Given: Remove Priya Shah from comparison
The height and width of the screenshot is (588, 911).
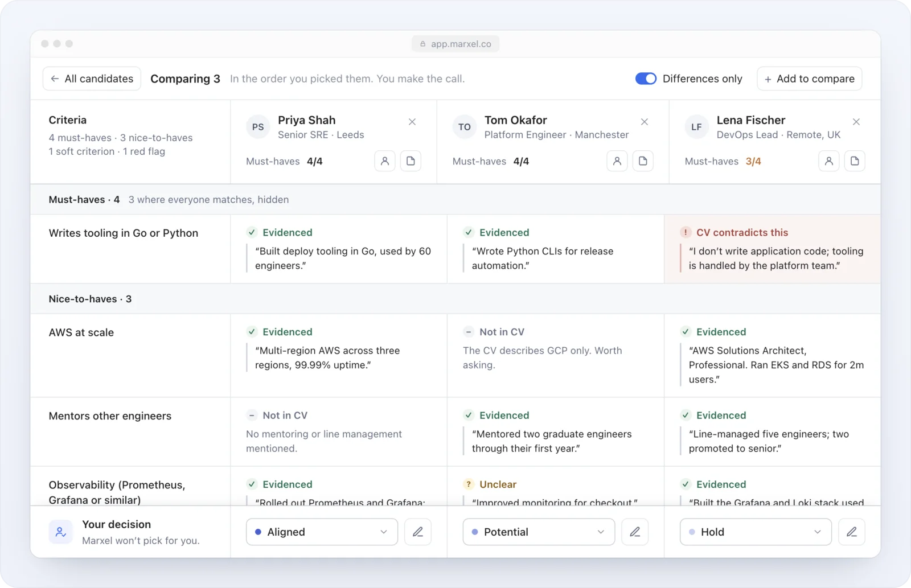Looking at the screenshot, I should coord(412,122).
